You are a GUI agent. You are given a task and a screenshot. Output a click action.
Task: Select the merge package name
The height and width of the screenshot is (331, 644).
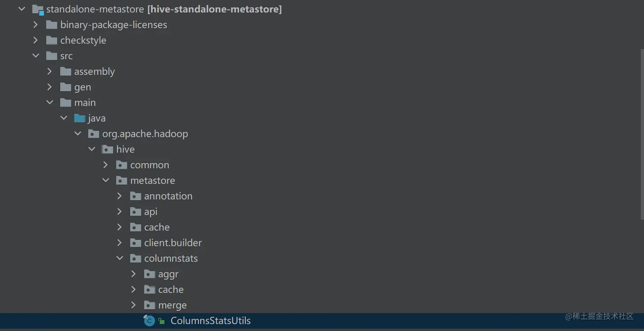[x=172, y=305]
